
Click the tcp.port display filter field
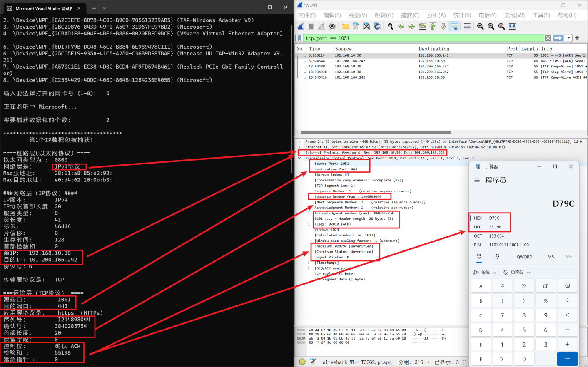pos(424,38)
